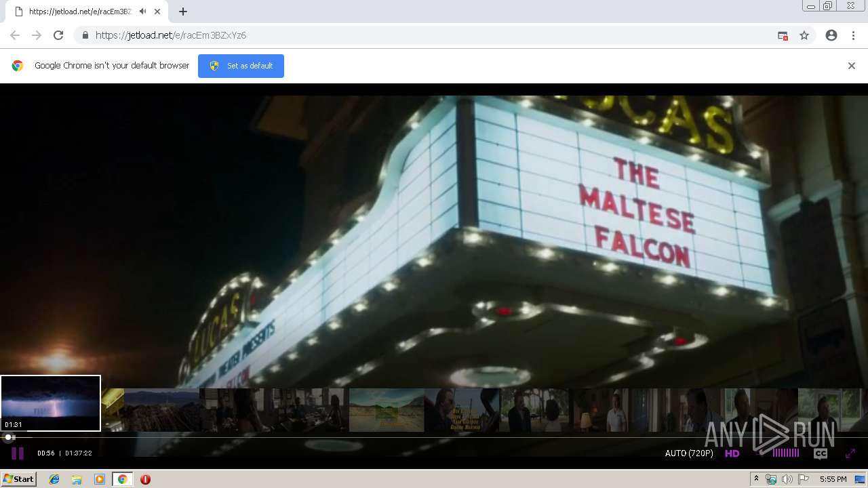Open the blocked pop-up indicator in the address bar
Image resolution: width=868 pixels, height=488 pixels.
point(783,35)
